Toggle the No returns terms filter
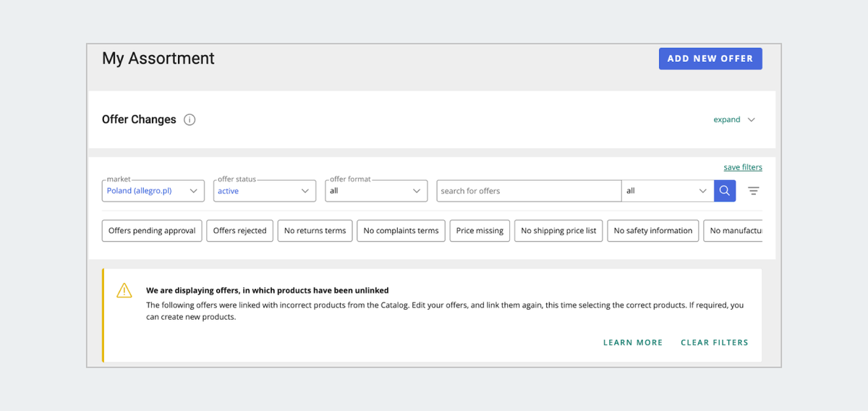The height and width of the screenshot is (411, 868). pos(315,231)
